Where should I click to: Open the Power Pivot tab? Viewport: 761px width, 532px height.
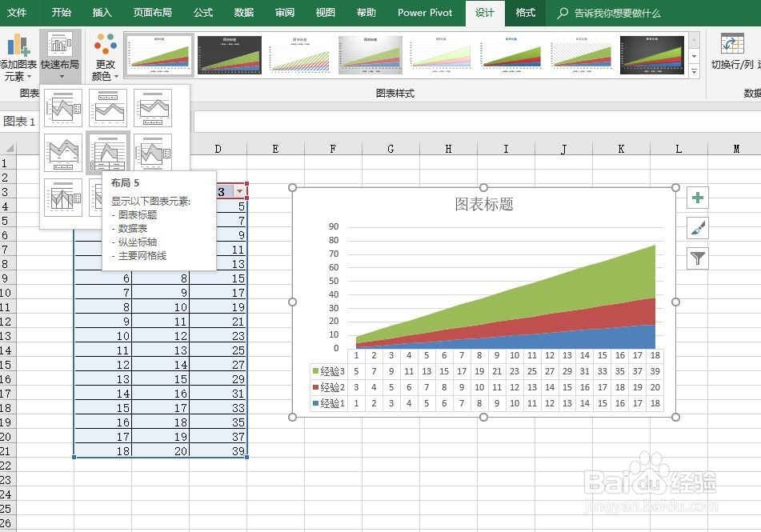click(425, 14)
